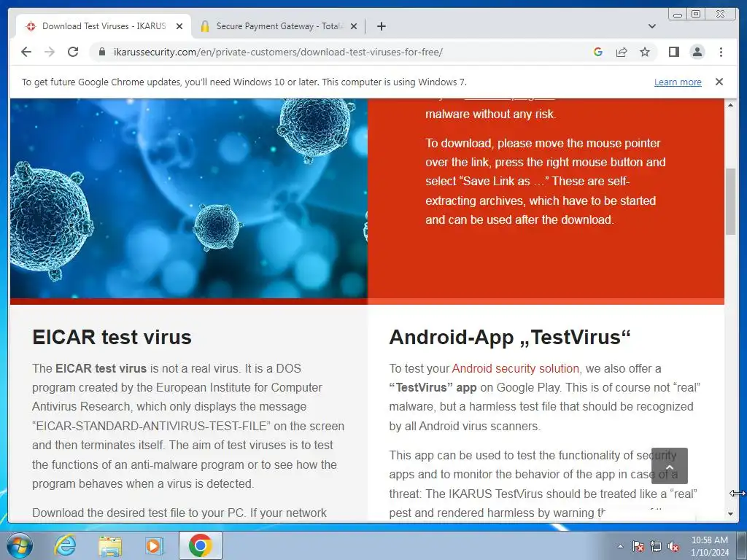
Task: Click the scrollbar down arrow
Action: tap(730, 514)
